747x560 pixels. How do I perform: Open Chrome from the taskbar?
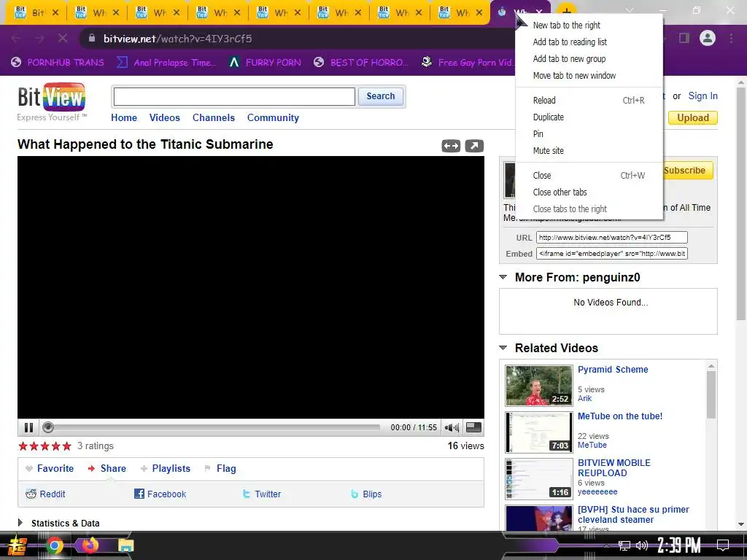54,545
